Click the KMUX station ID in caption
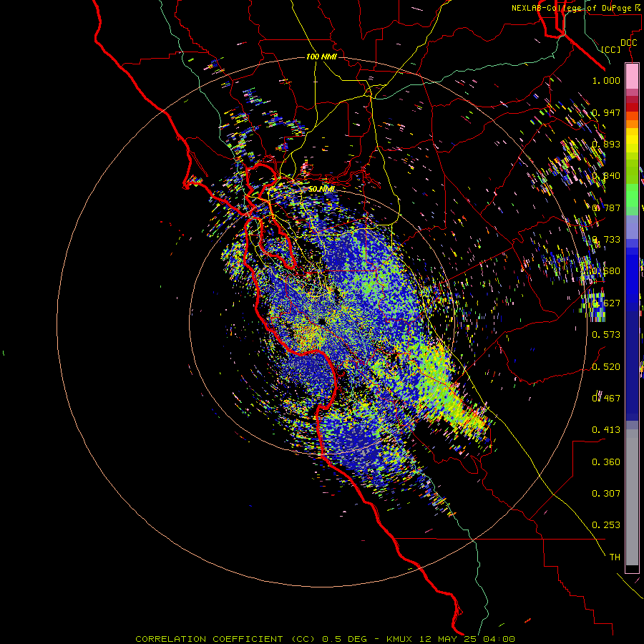This screenshot has height=644, width=644. [x=399, y=639]
